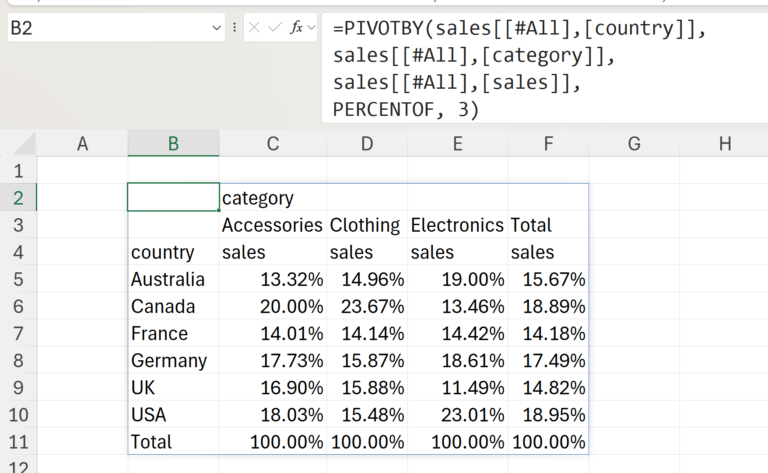The image size is (768, 473).
Task: Expand the dropdown chevron next to fx
Action: pyautogui.click(x=311, y=28)
